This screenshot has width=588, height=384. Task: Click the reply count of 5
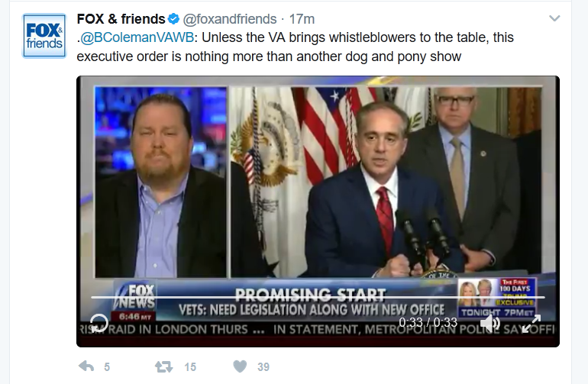click(107, 367)
